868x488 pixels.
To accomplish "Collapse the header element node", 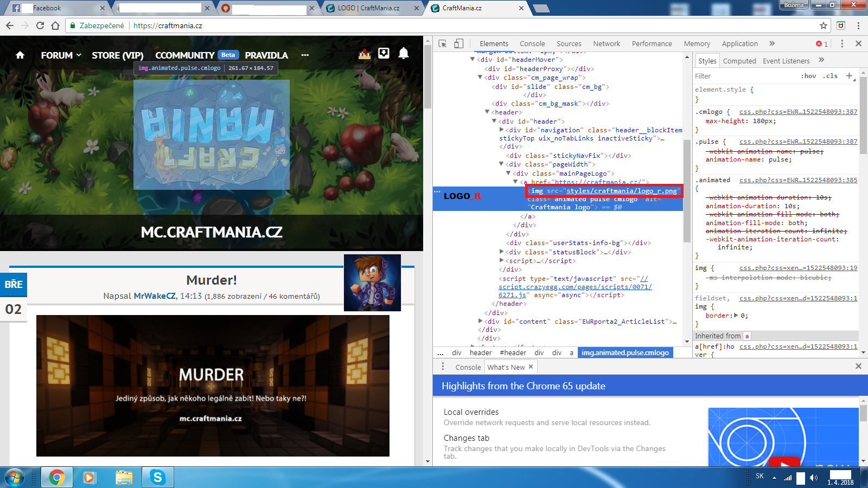I will [487, 112].
